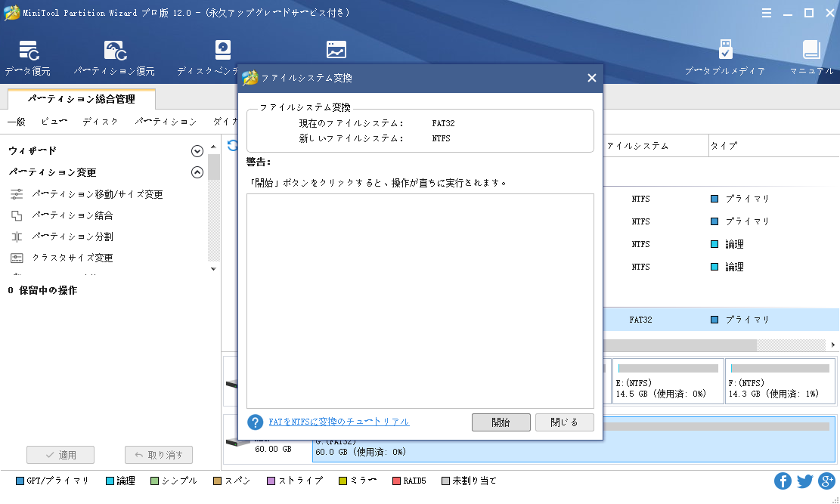Screen dimensions: 840x504
Task: Open ブータブルメディア (Bootable Media) builder
Action: (x=724, y=58)
